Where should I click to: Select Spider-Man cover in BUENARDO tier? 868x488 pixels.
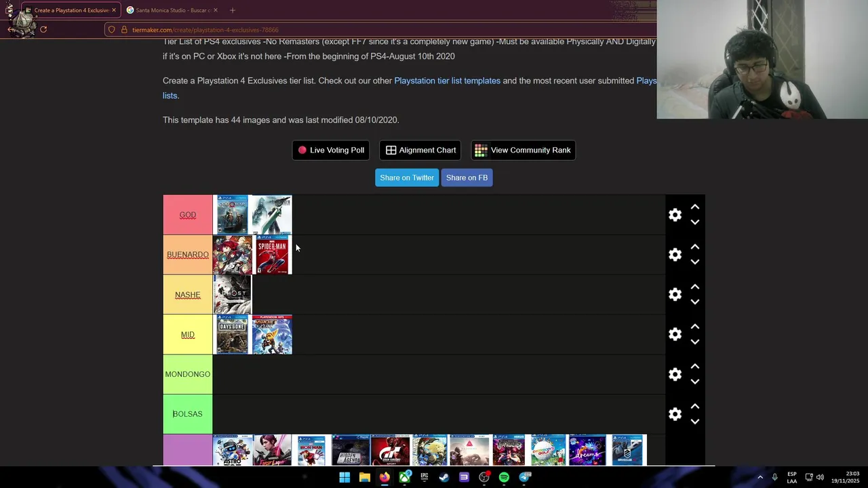click(x=273, y=255)
